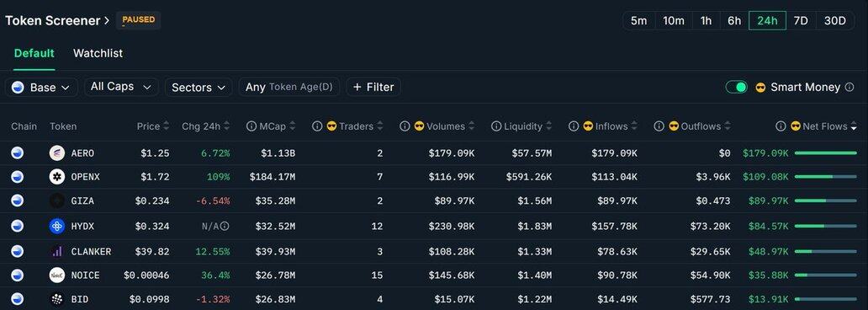868x310 pixels.
Task: Click the N/A info icon in HYDX row
Action: (x=225, y=227)
